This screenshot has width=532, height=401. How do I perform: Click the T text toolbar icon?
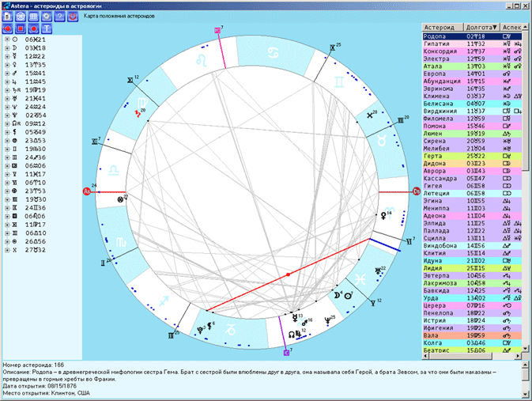tap(47, 28)
